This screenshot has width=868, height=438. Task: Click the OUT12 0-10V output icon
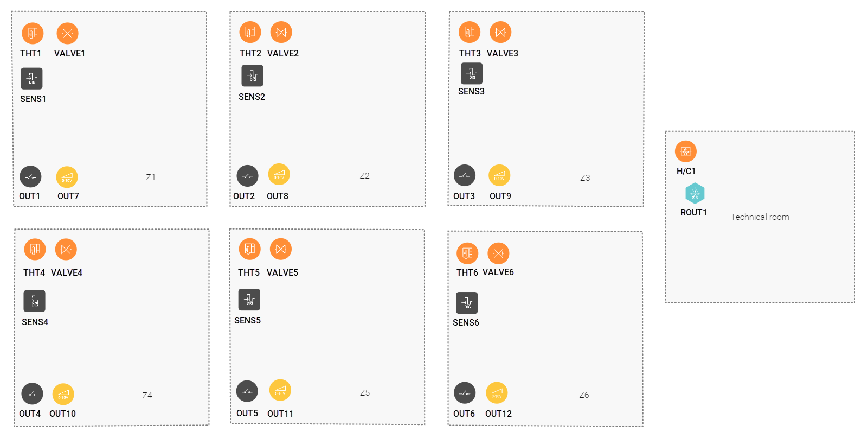point(497,393)
